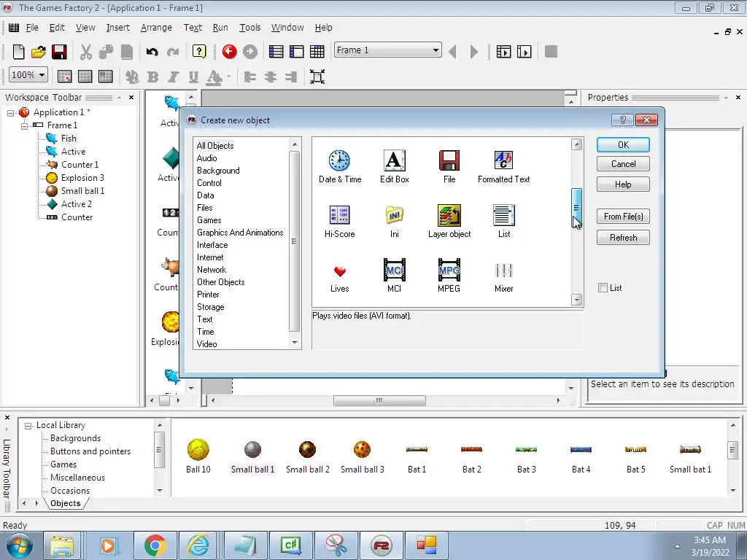This screenshot has width=747, height=560.
Task: Pick Small ball 2 from the library
Action: point(307,449)
